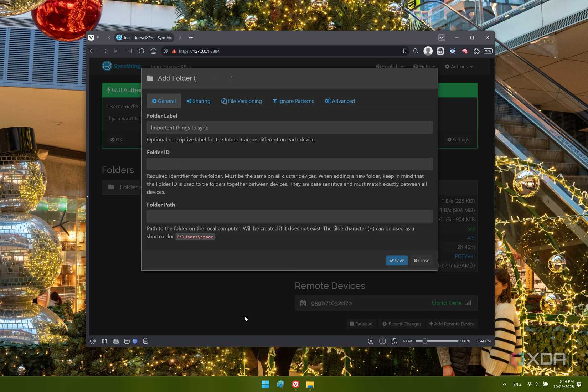
Task: Toggle the content blocker eye icon
Action: tap(452, 51)
